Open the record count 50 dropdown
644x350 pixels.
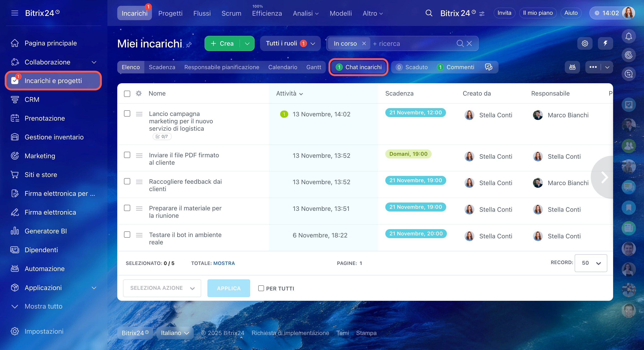591,263
